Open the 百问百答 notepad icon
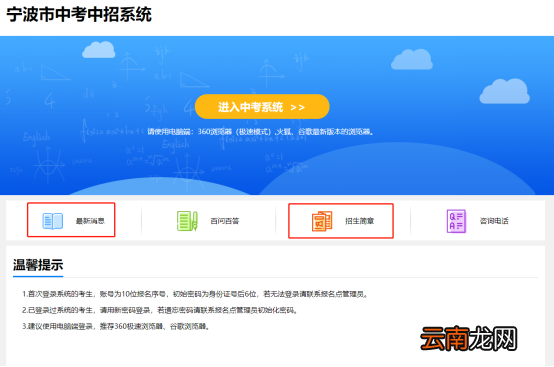 click(187, 221)
